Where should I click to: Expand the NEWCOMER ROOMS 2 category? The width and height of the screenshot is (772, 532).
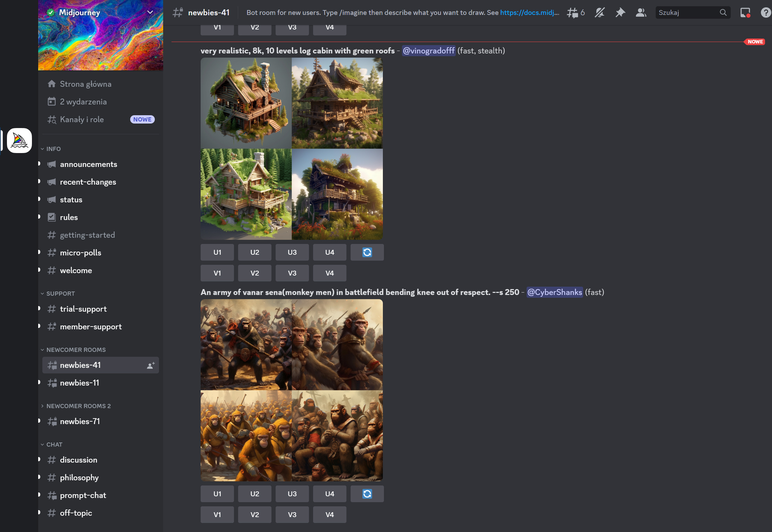(x=78, y=406)
